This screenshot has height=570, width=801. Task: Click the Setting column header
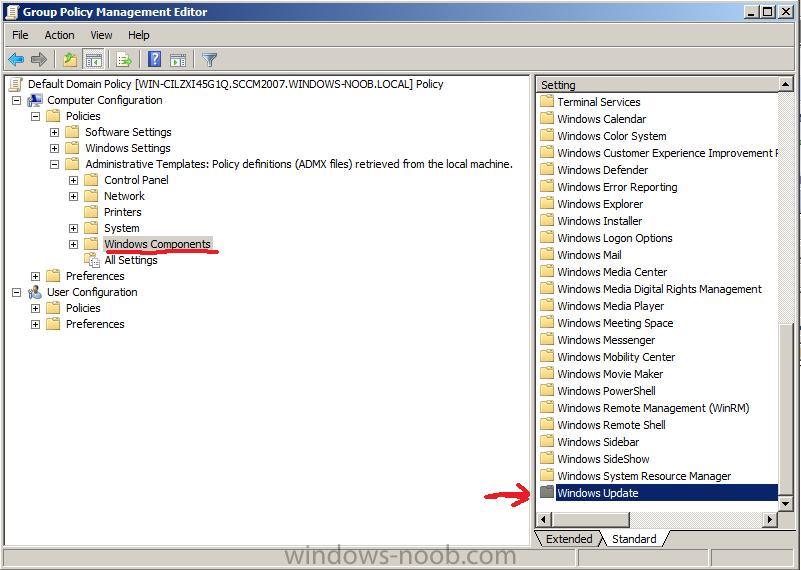[657, 84]
